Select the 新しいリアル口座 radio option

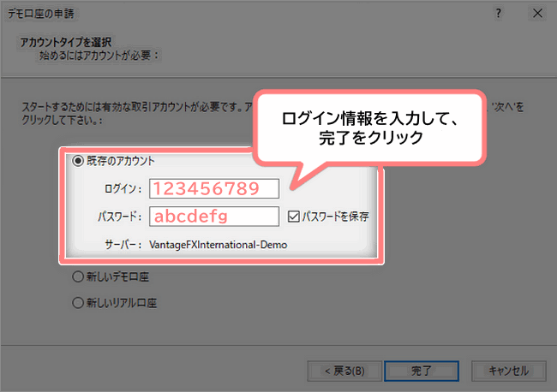pyautogui.click(x=78, y=303)
